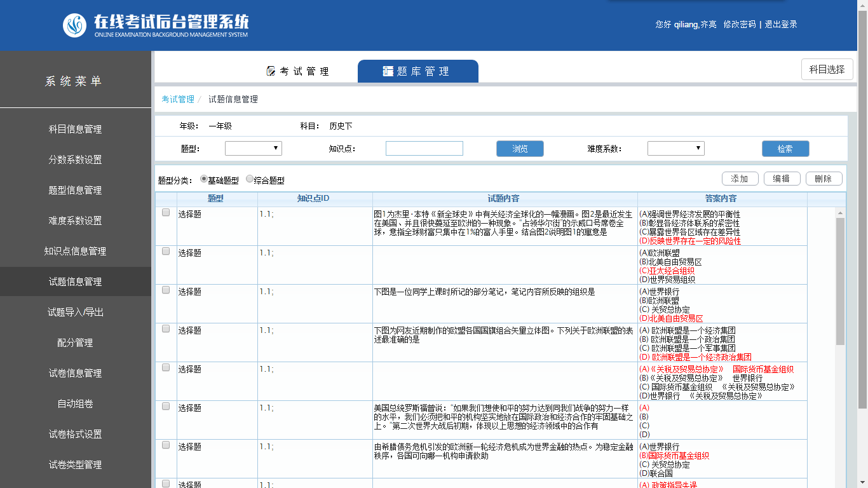Open the 题型 dropdown
The width and height of the screenshot is (868, 488).
click(253, 149)
